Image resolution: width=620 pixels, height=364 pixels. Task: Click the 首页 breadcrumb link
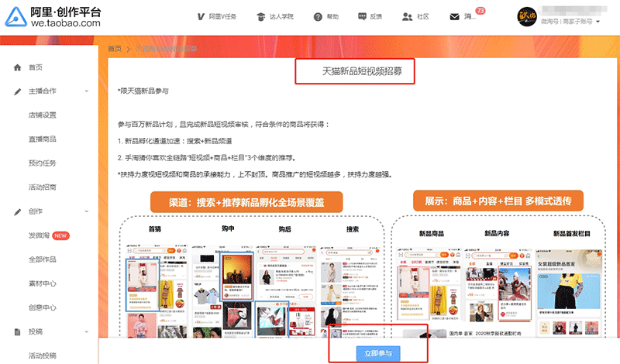[115, 49]
